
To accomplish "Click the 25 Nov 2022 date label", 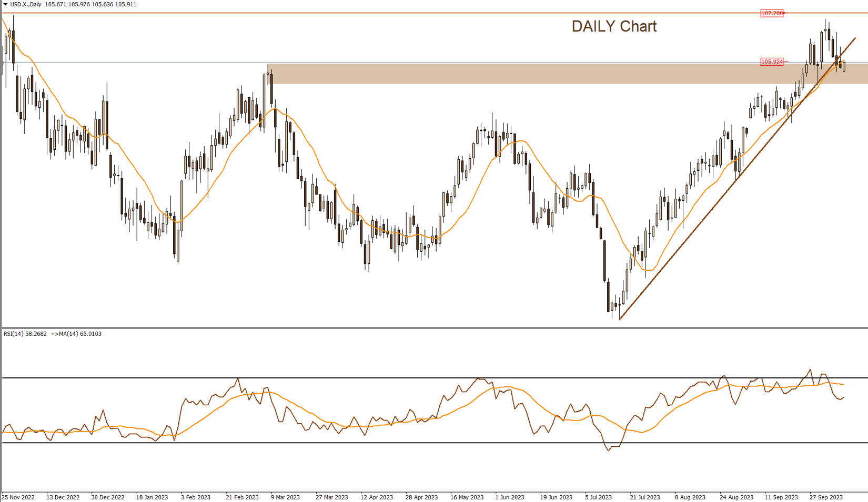I will point(18,497).
